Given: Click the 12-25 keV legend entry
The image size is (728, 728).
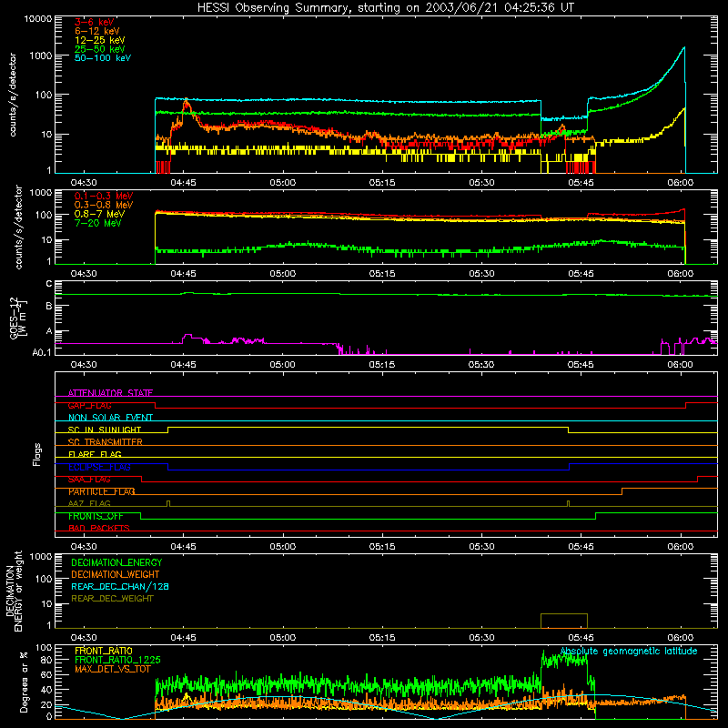Looking at the screenshot, I should point(100,40).
